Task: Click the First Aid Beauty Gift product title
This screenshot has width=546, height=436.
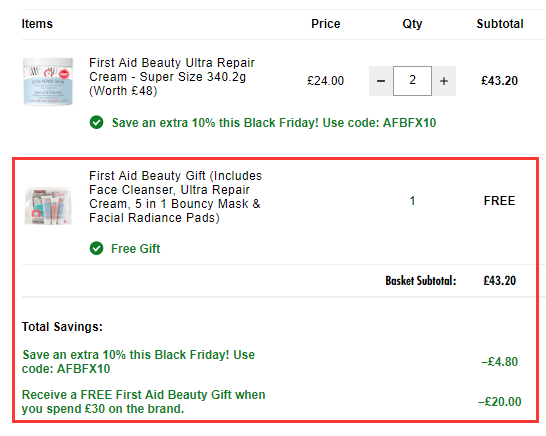Action: coord(176,197)
